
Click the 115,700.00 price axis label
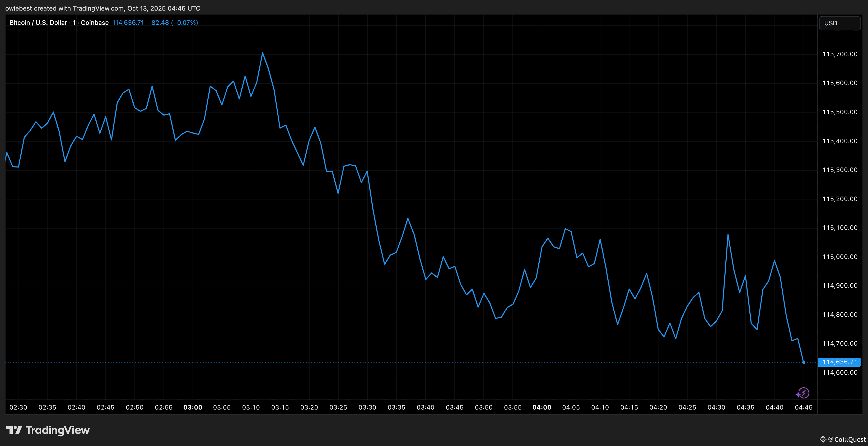pyautogui.click(x=840, y=54)
